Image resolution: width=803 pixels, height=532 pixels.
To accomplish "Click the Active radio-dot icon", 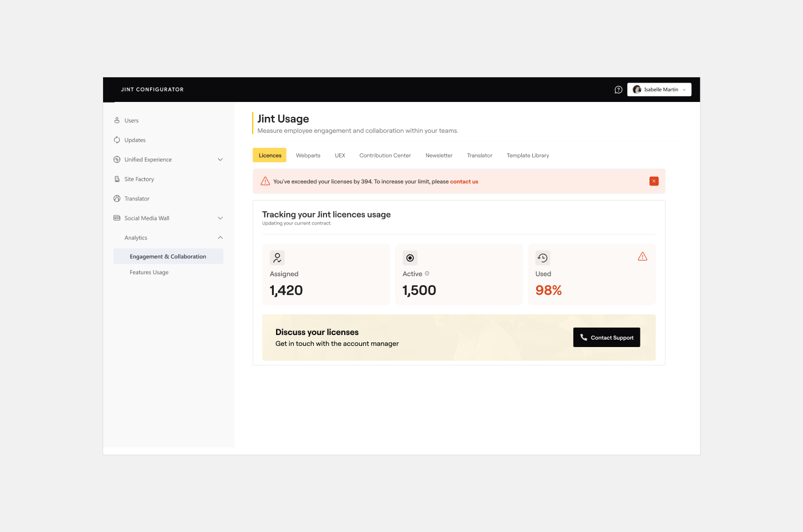I will [x=410, y=258].
